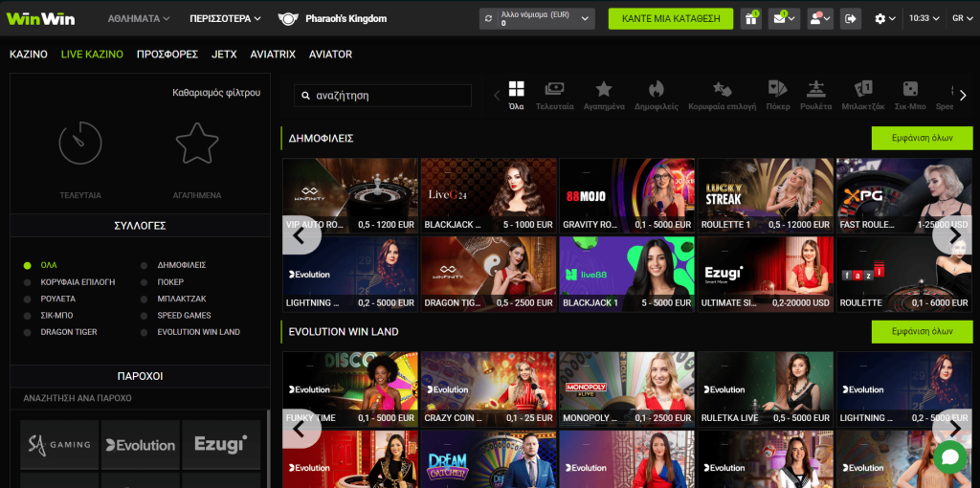This screenshot has width=980, height=488.
Task: Click the logout arrow icon
Action: [x=850, y=18]
